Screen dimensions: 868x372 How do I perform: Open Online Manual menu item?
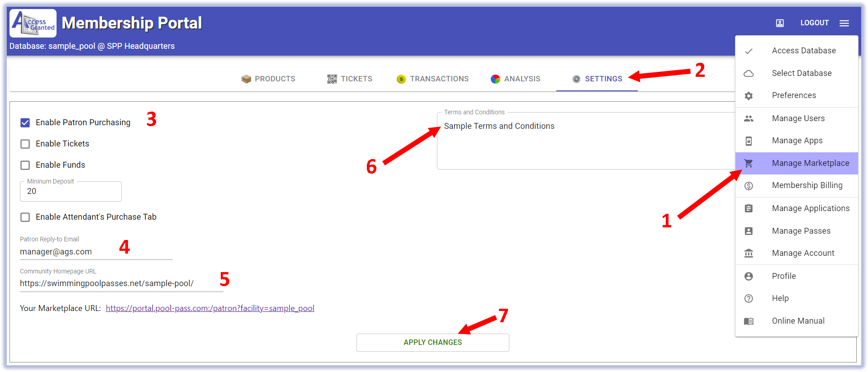pyautogui.click(x=797, y=321)
